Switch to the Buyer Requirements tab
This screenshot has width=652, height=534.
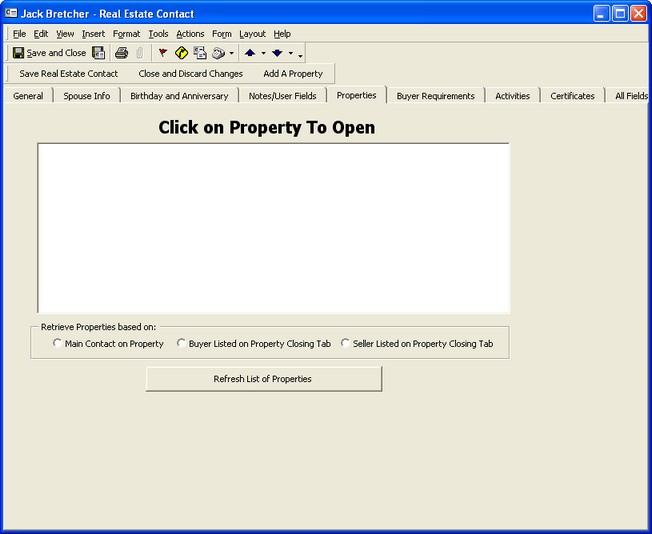point(435,96)
